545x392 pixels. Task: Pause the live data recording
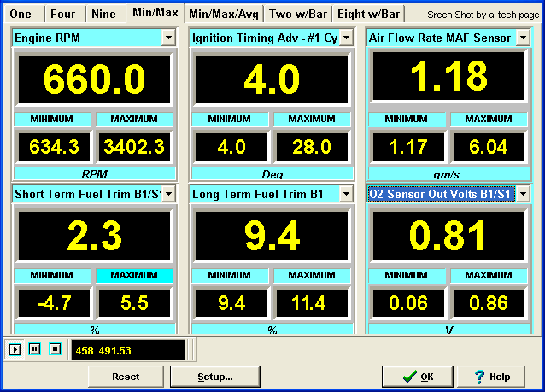click(35, 349)
